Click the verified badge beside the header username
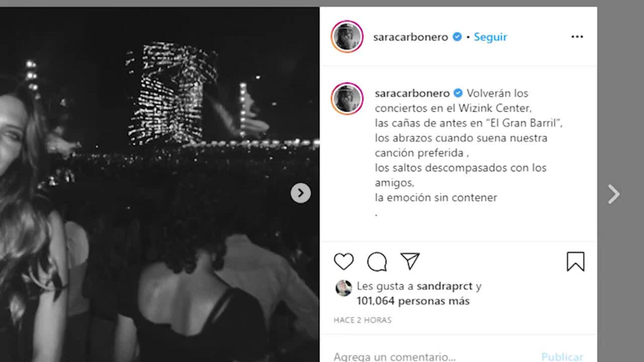644x362 pixels. click(x=457, y=37)
